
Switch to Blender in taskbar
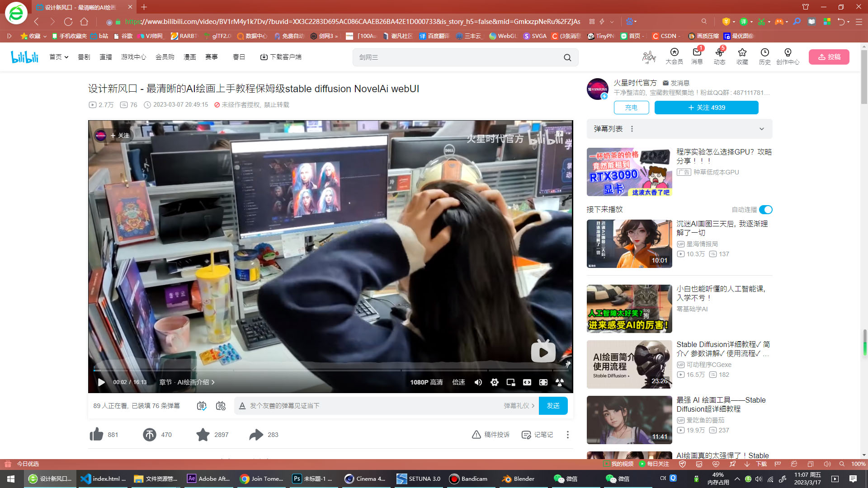tap(519, 479)
